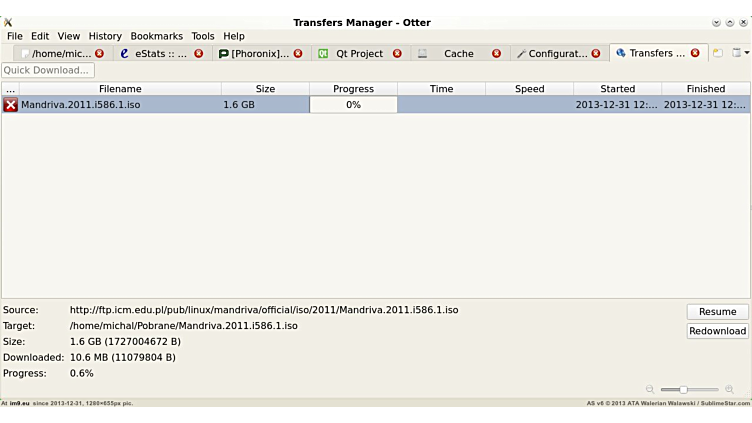Switch to the Cache tab
752x423 pixels.
[458, 54]
